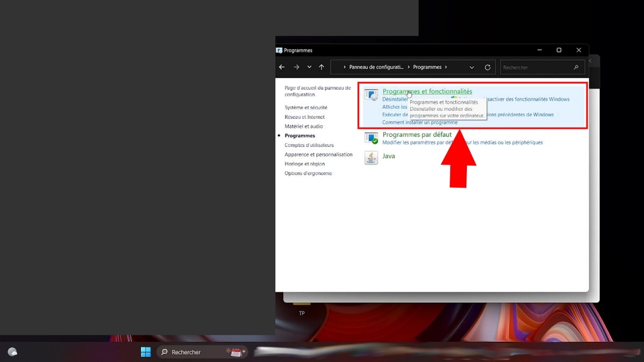Image resolution: width=644 pixels, height=362 pixels.
Task: Click the Rechercher field in Control Panel
Action: 537,67
